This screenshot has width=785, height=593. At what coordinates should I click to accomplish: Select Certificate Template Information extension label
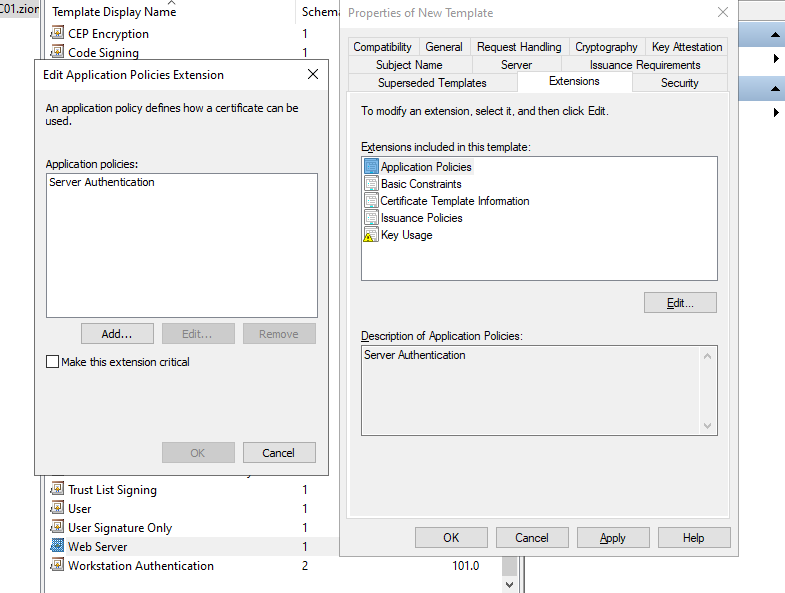click(455, 201)
